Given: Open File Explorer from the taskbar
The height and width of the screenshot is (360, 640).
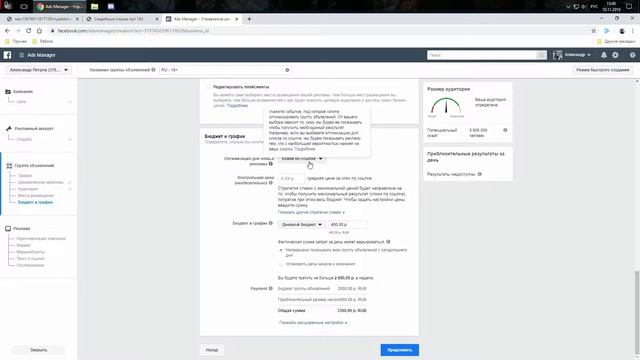Looking at the screenshot, I should pos(94,7).
